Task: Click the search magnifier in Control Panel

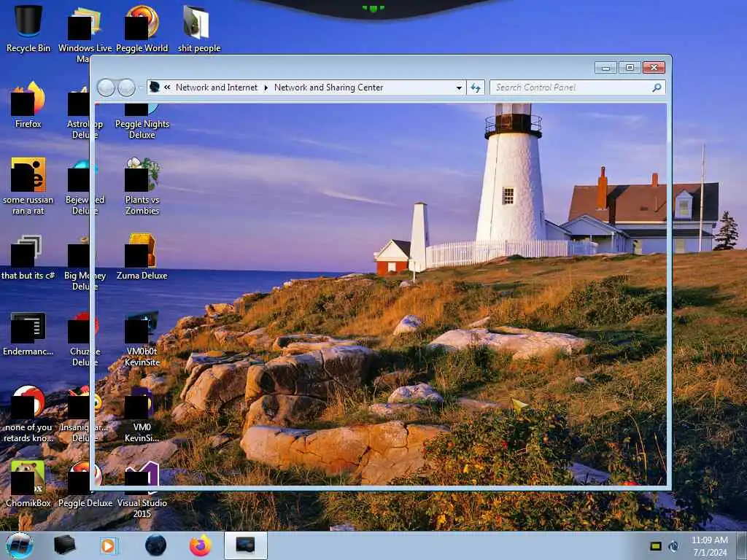Action: pyautogui.click(x=657, y=87)
